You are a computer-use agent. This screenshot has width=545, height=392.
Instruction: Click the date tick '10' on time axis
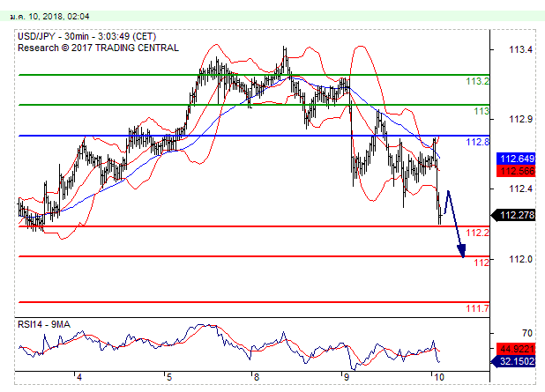pos(439,377)
